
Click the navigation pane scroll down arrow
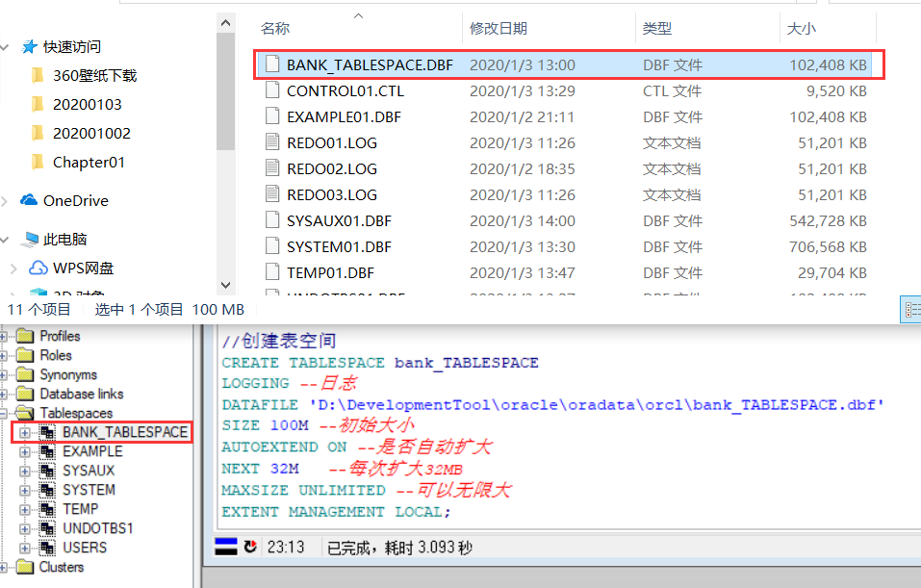tap(225, 285)
